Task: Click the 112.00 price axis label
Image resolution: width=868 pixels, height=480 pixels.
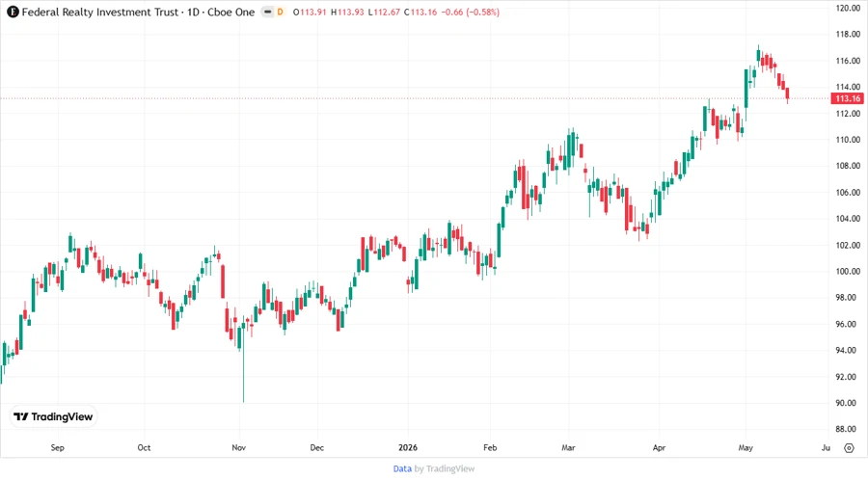Action: [848, 114]
